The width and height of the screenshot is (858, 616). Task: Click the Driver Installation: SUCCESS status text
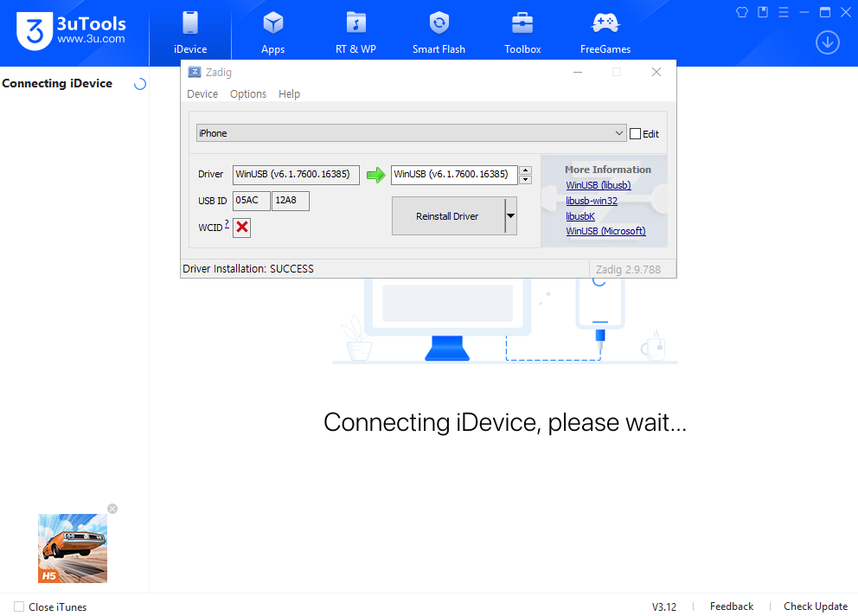[x=248, y=269]
